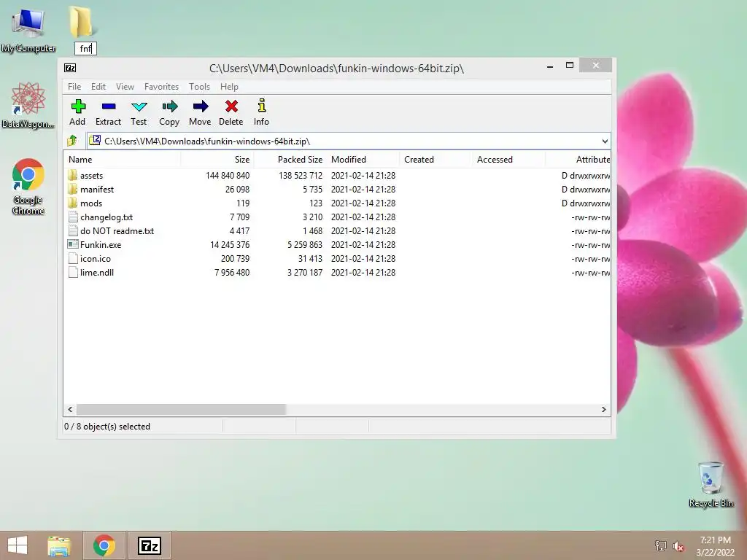Switch to Chrome in taskbar
The width and height of the screenshot is (747, 560).
click(x=104, y=545)
